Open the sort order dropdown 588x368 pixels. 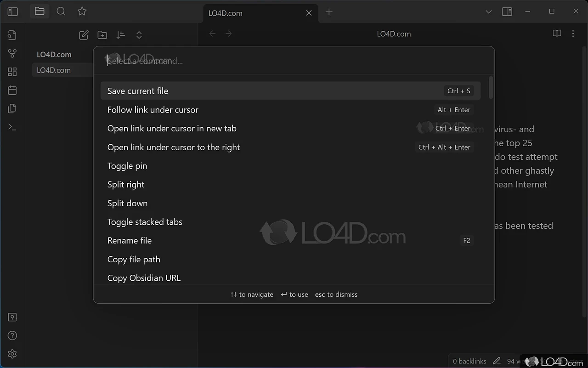pyautogui.click(x=120, y=35)
